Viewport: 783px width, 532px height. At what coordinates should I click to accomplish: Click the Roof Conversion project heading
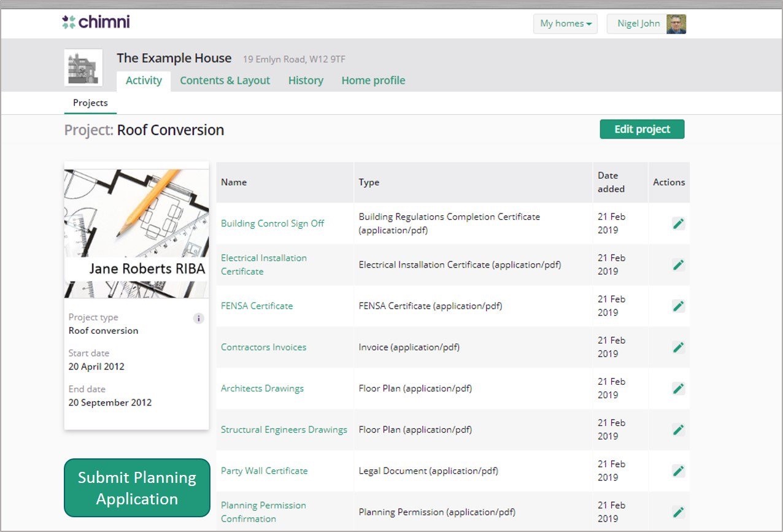pyautogui.click(x=171, y=130)
